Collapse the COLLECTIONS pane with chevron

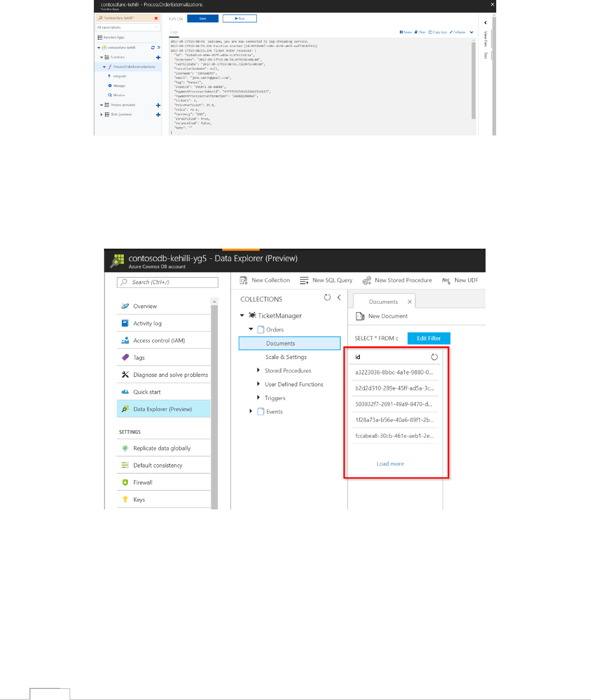coord(339,298)
